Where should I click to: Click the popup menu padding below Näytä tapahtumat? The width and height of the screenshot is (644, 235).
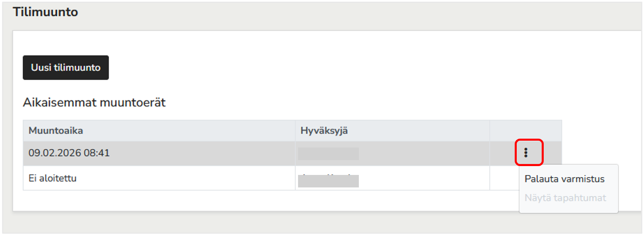(x=569, y=208)
